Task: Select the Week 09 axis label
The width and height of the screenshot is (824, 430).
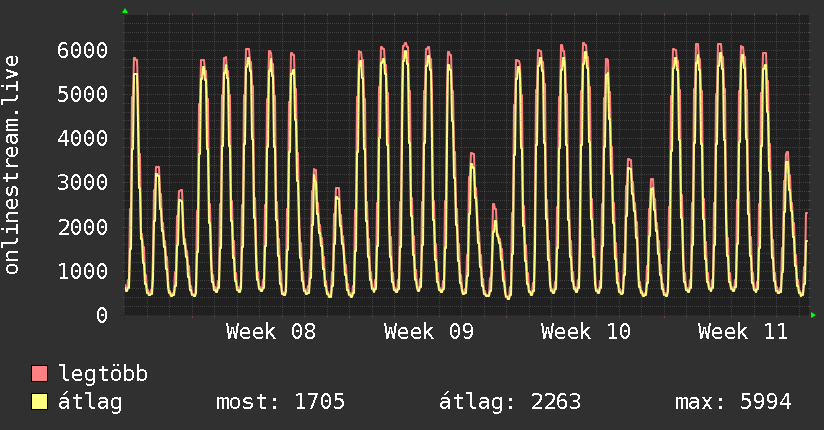Action: (x=428, y=332)
